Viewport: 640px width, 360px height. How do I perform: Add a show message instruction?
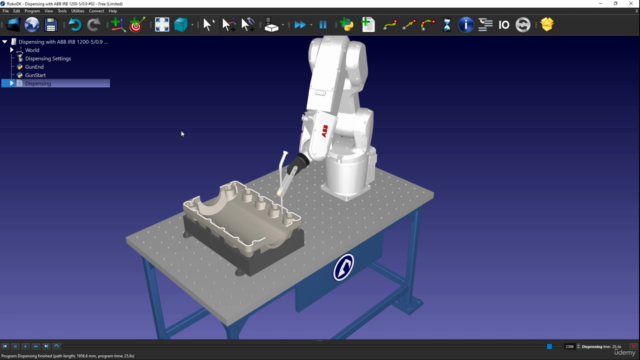[x=466, y=25]
